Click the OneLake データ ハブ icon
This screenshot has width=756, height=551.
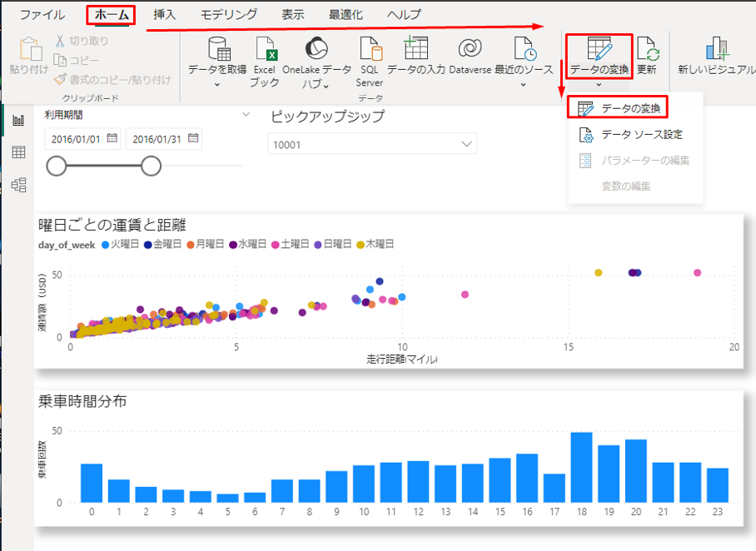pos(316,48)
